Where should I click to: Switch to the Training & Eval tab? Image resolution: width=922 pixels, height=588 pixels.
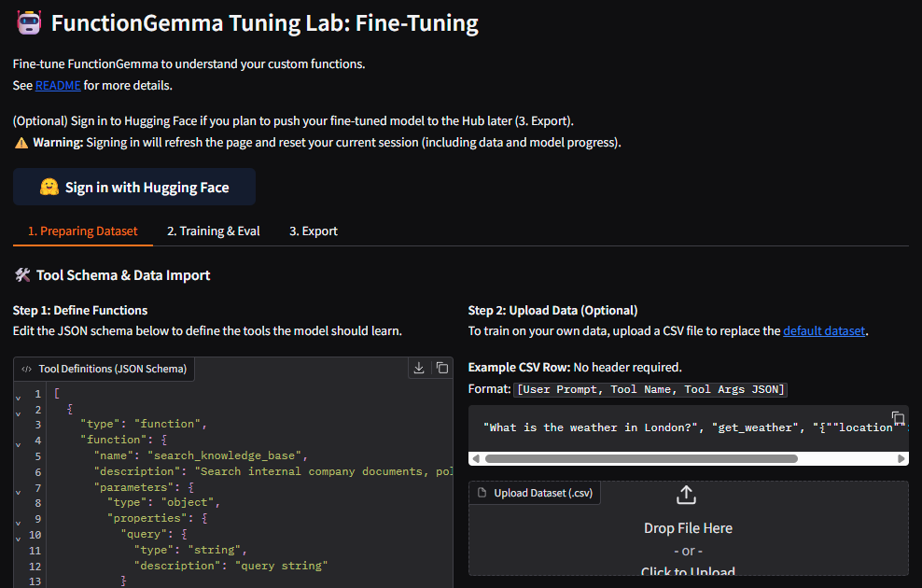point(214,231)
